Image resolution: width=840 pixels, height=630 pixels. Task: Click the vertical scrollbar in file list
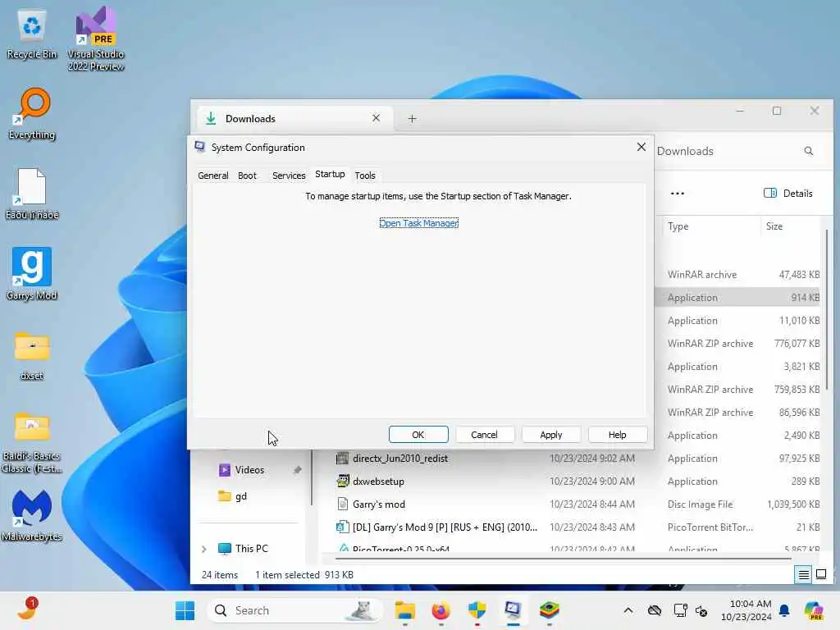click(x=827, y=309)
